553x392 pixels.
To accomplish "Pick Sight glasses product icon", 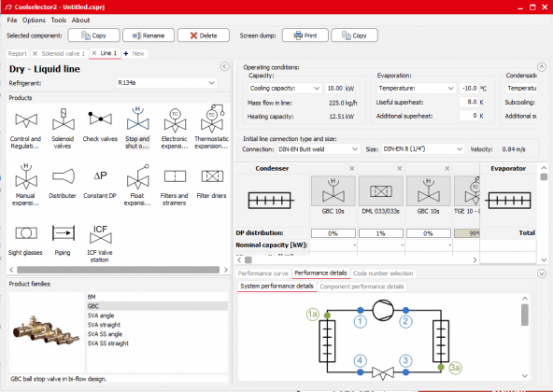I will pyautogui.click(x=26, y=233).
